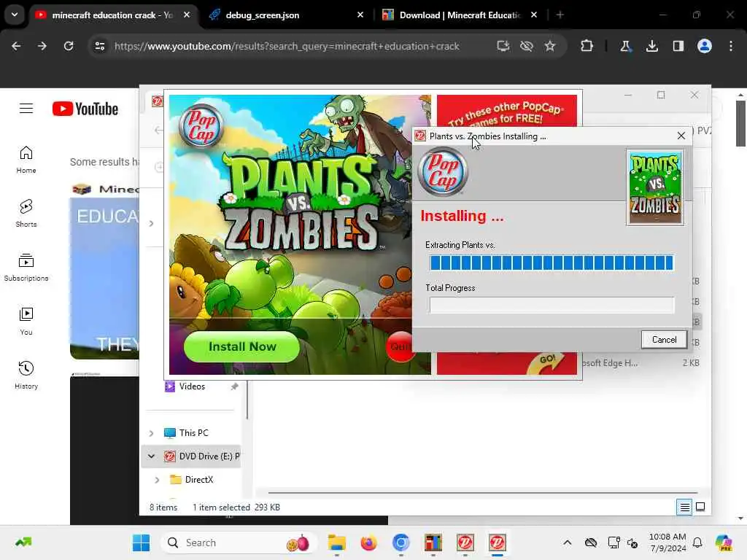Click the PopCap logo on splash artwork
The width and height of the screenshot is (747, 560).
coord(201,126)
